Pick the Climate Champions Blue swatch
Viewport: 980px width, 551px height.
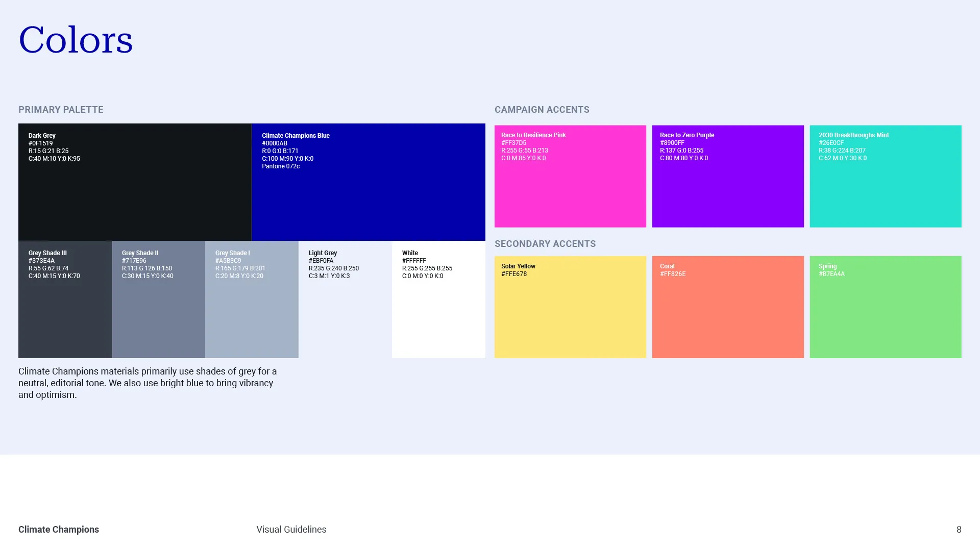tap(369, 182)
